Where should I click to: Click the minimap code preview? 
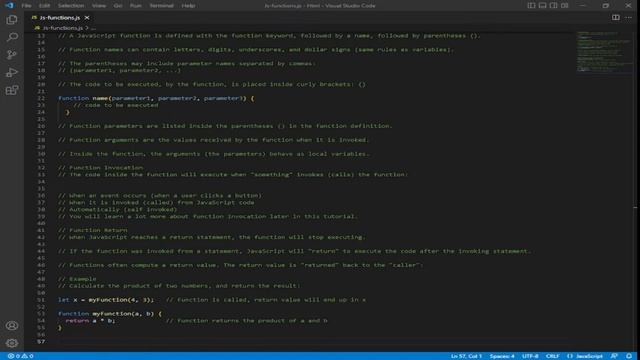click(603, 52)
